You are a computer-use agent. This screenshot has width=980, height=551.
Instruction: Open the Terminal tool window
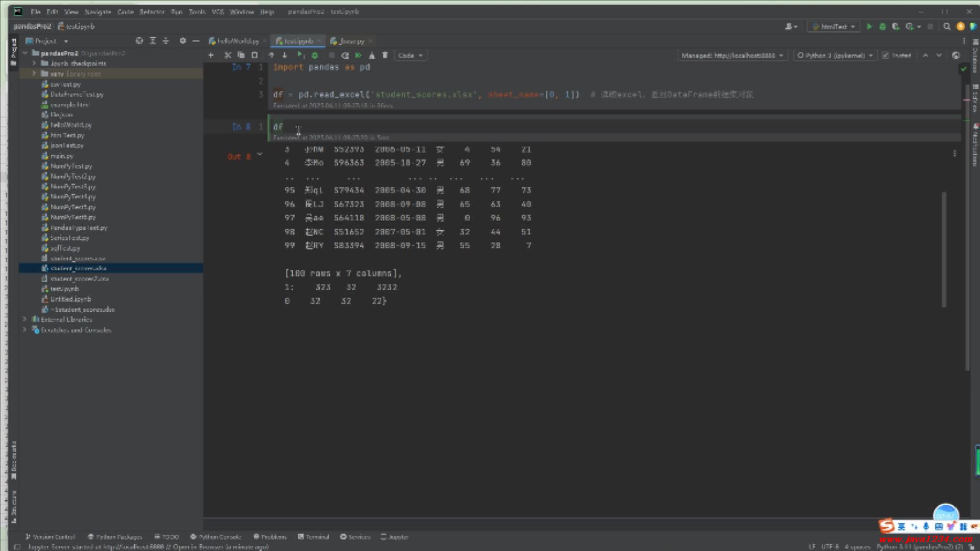tap(313, 537)
